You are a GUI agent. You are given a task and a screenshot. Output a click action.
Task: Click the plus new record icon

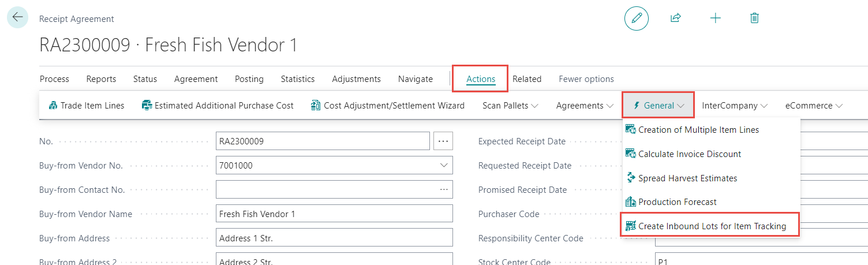point(715,18)
